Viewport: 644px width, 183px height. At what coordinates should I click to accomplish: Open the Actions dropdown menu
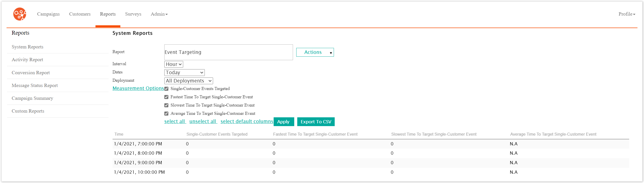pos(315,52)
